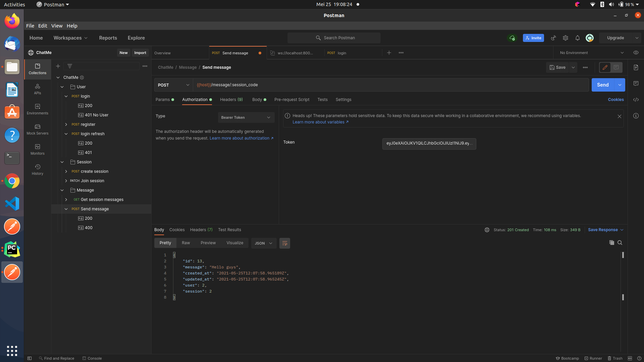
Task: Switch response view to Raw
Action: 186,243
